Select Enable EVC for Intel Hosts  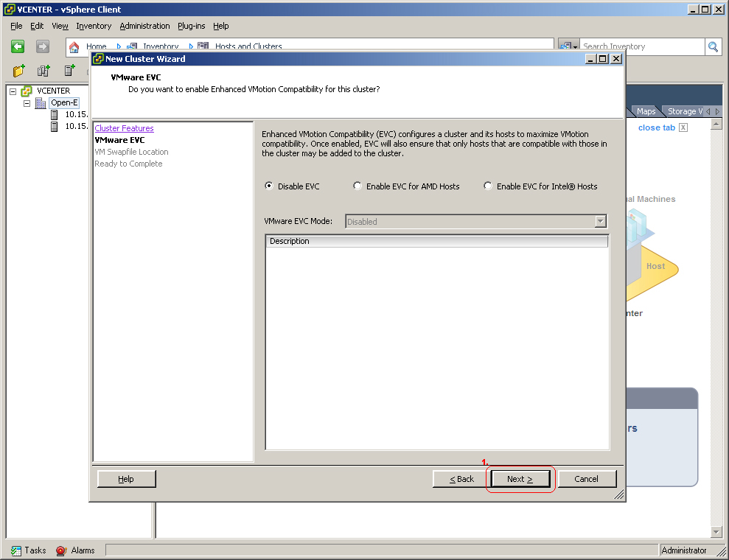tap(488, 186)
